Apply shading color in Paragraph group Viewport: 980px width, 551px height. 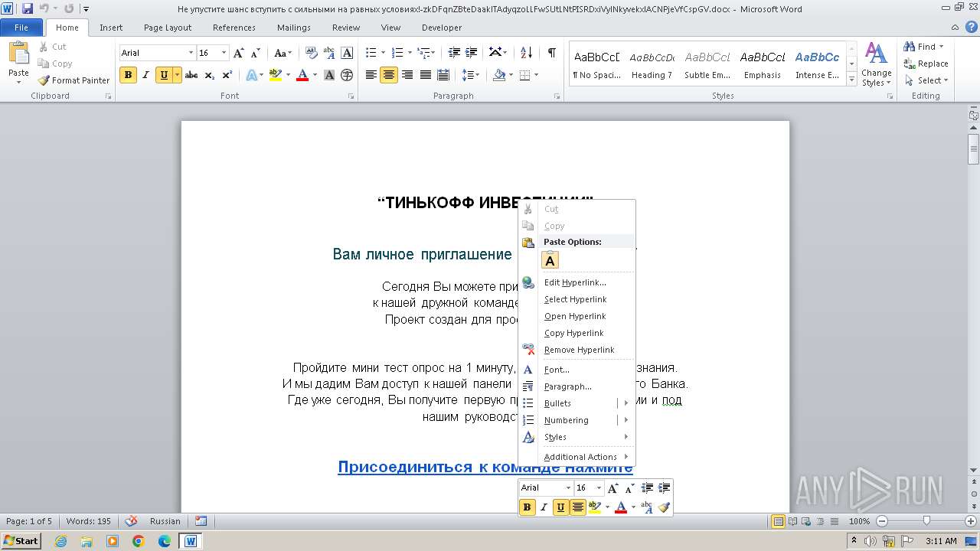click(x=499, y=75)
